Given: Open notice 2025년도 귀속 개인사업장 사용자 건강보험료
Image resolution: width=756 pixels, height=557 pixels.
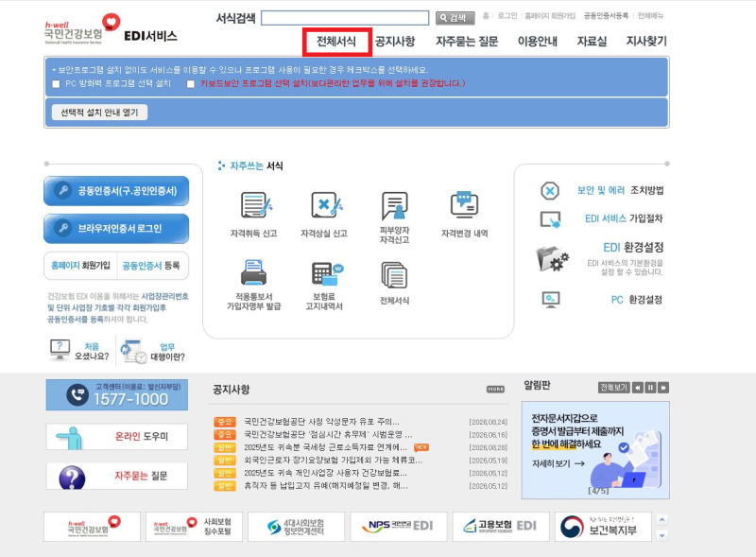Looking at the screenshot, I should [325, 473].
